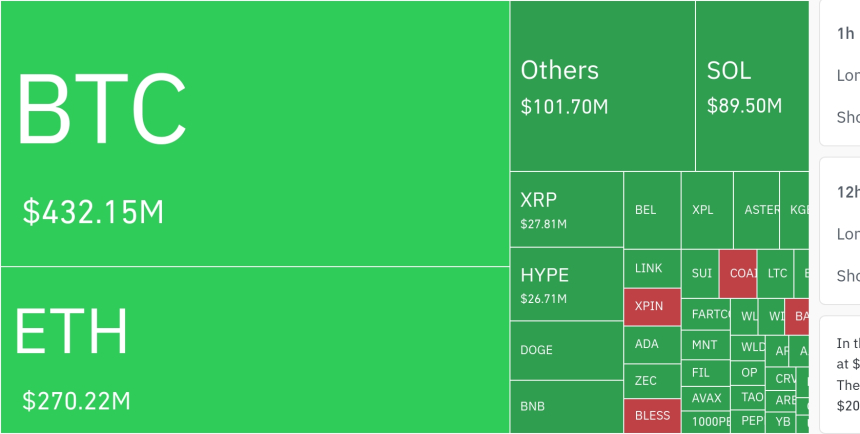Select the red BLESS tile
The image size is (860, 434).
(652, 416)
